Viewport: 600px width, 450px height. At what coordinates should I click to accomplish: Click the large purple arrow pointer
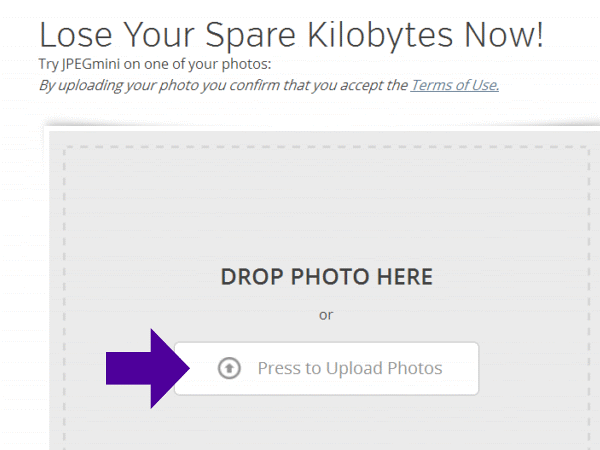tap(145, 368)
